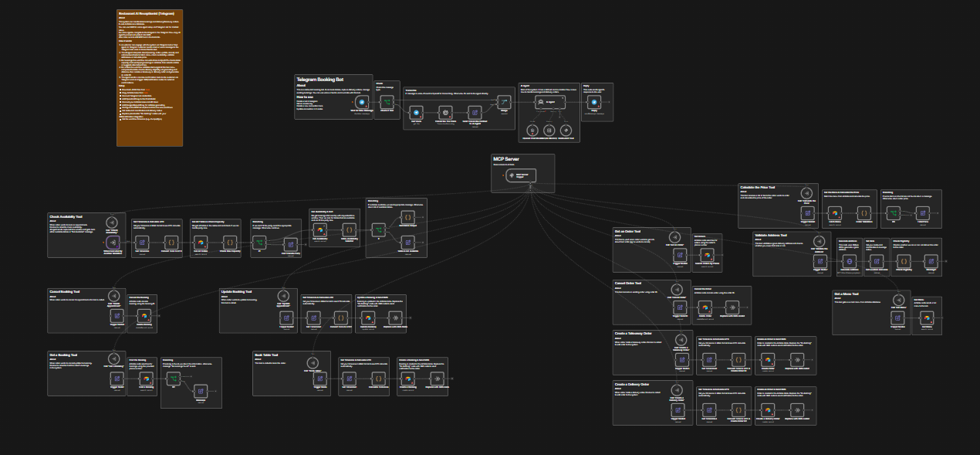Open the curly-brace Code node in Book Table Tool

(x=379, y=379)
